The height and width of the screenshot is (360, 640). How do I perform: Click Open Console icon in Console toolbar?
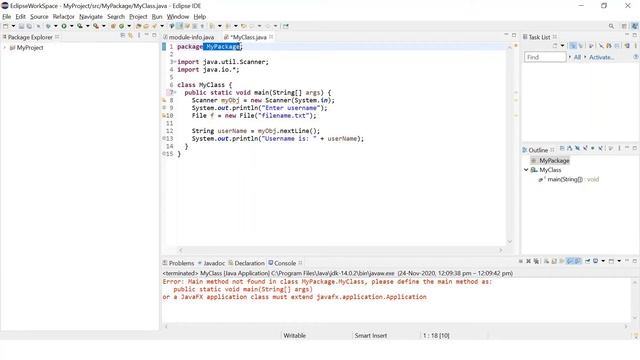[611, 261]
